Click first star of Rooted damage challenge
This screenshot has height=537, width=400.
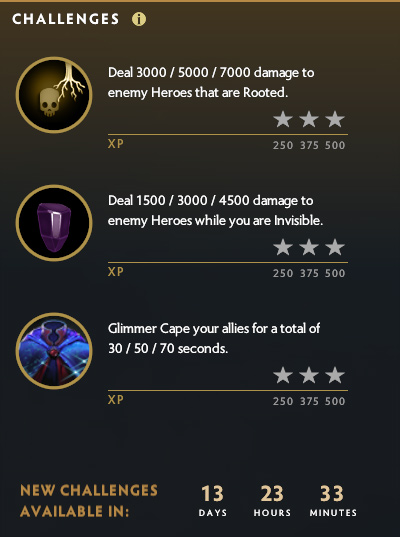click(283, 119)
